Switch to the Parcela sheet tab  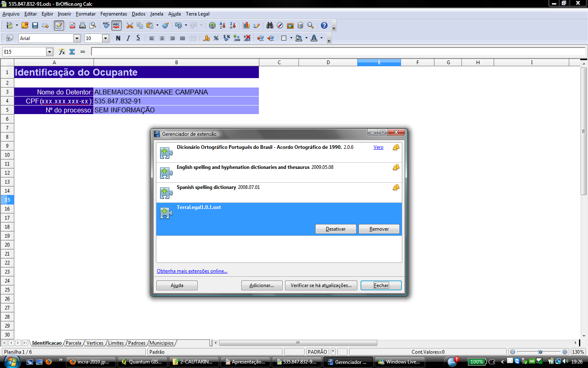click(73, 343)
